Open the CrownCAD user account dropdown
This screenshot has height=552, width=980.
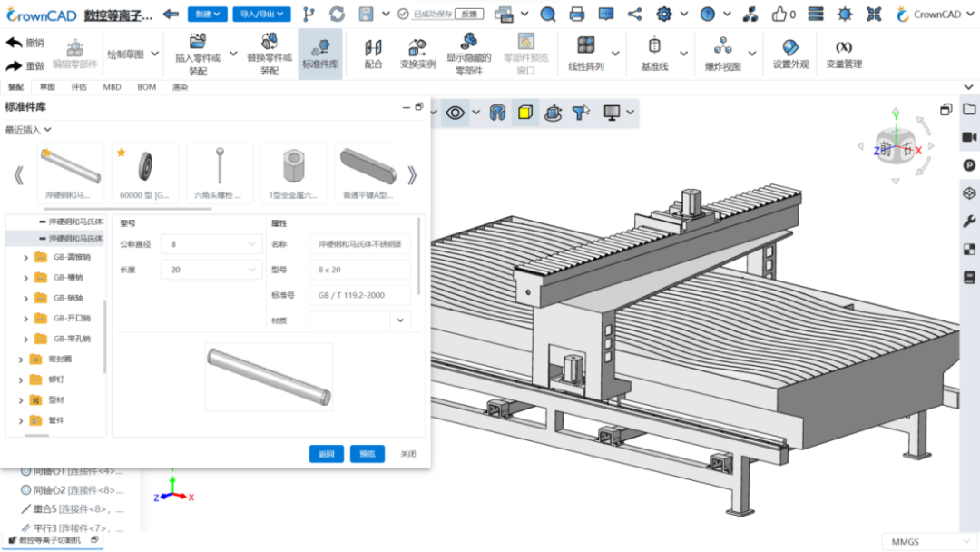tap(935, 14)
